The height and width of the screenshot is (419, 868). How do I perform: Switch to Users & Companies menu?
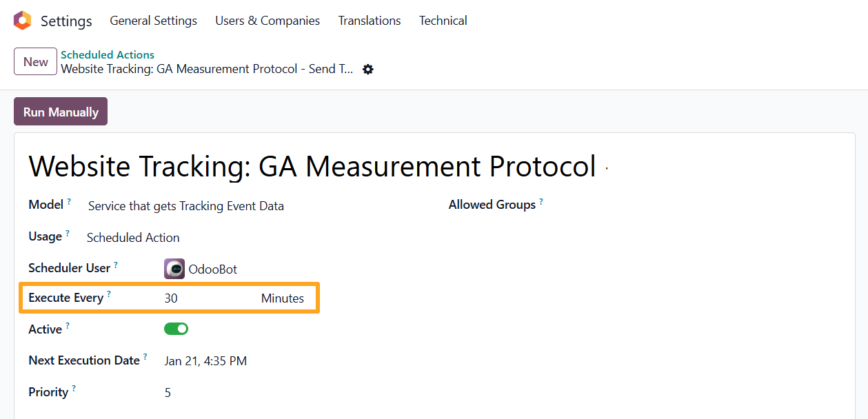point(267,21)
